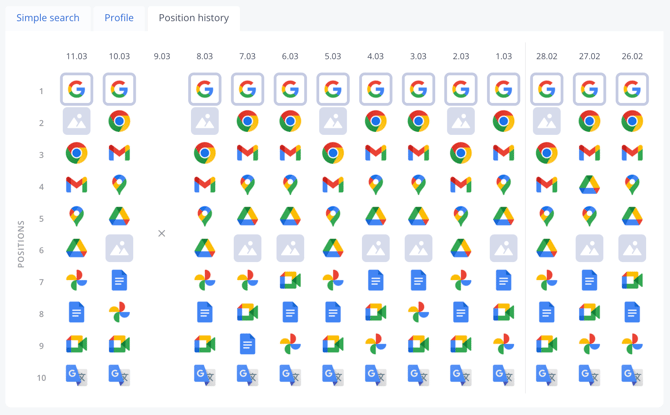Click the Google Photos icon under 11.03
This screenshot has height=415, width=670.
(x=76, y=281)
